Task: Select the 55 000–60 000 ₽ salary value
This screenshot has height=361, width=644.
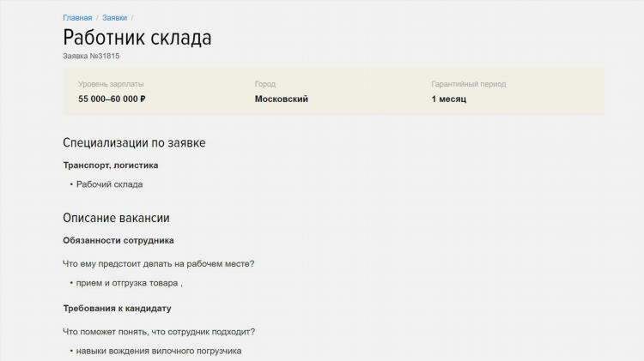Action: click(x=112, y=99)
